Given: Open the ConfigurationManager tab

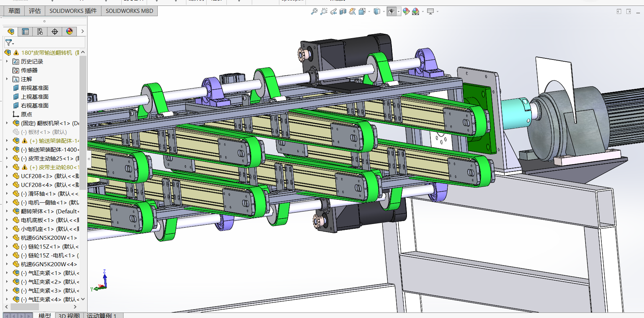Looking at the screenshot, I should pyautogui.click(x=40, y=32).
